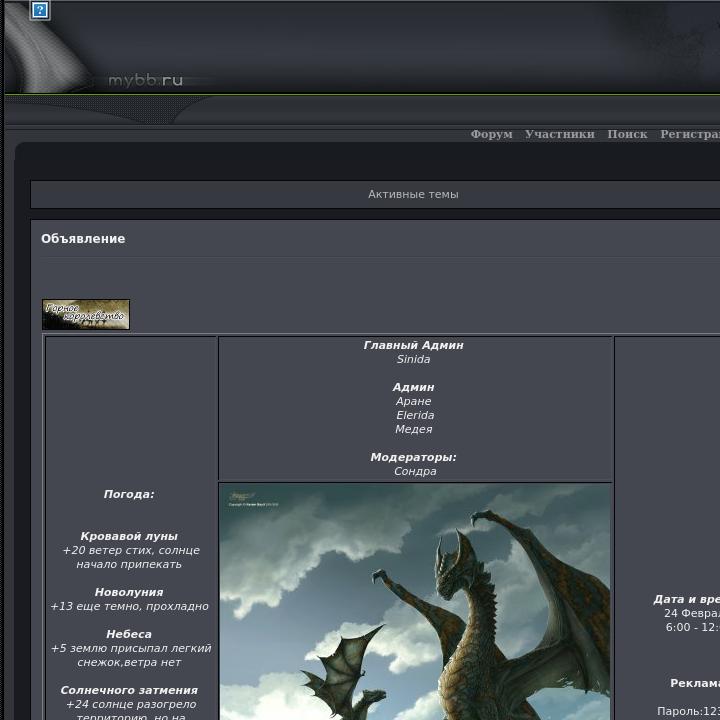This screenshot has height=720, width=720.
Task: Click the admin name Аране
Action: 414,401
